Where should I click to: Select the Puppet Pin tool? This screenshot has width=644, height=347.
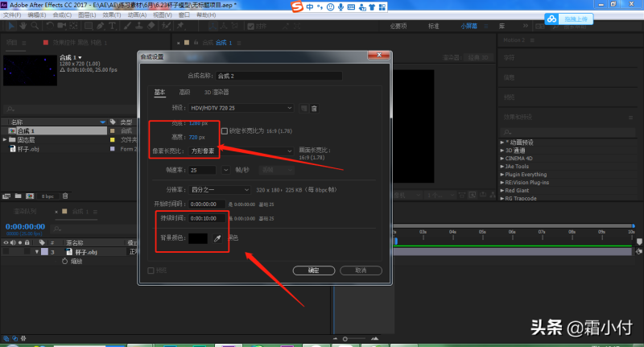180,26
